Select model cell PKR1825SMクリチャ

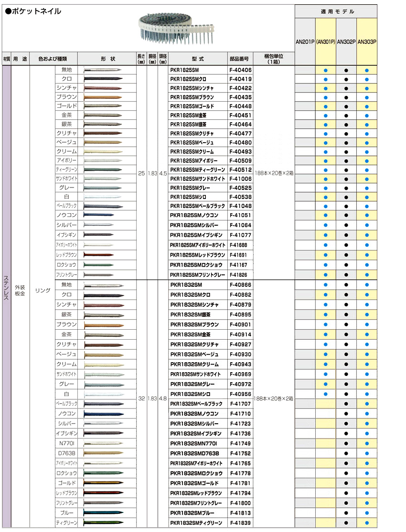pyautogui.click(x=198, y=133)
